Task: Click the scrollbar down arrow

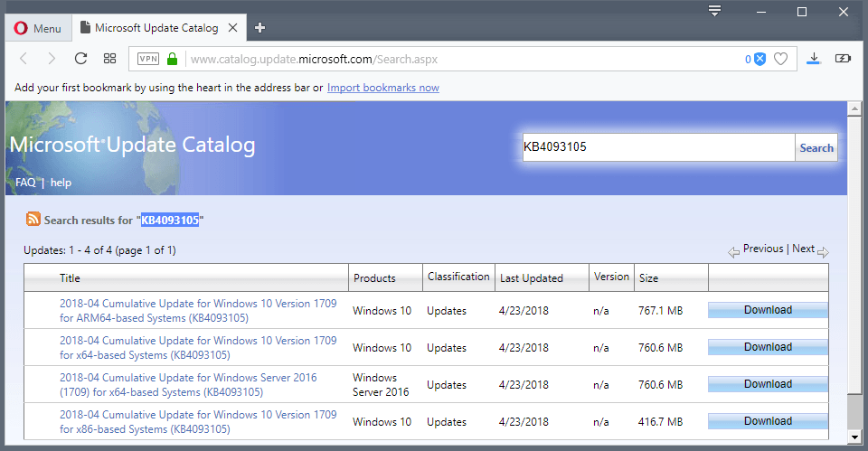Action: (x=854, y=437)
